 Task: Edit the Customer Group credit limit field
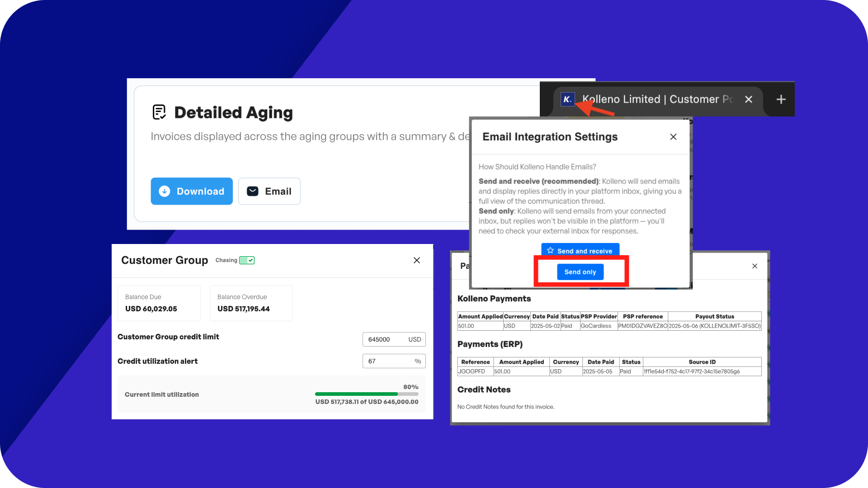tap(383, 339)
